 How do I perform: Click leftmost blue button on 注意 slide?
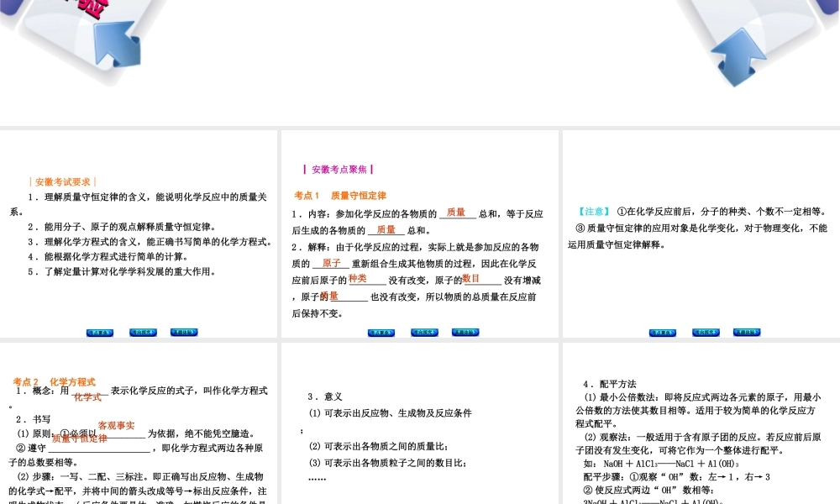663,333
